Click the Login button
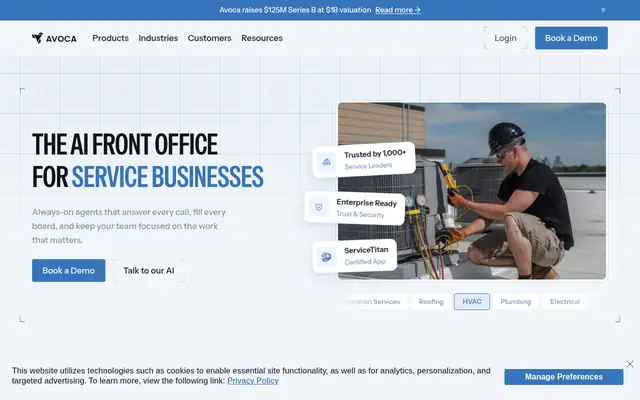640x400 pixels. (x=505, y=38)
